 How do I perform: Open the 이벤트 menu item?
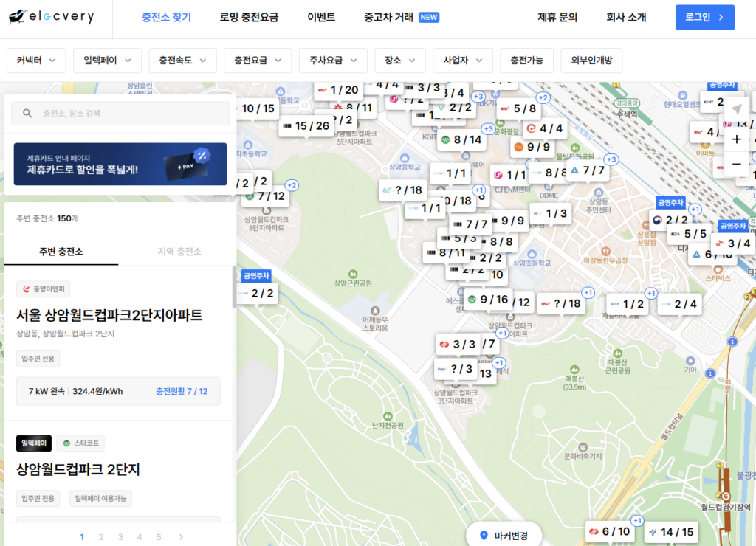point(321,15)
